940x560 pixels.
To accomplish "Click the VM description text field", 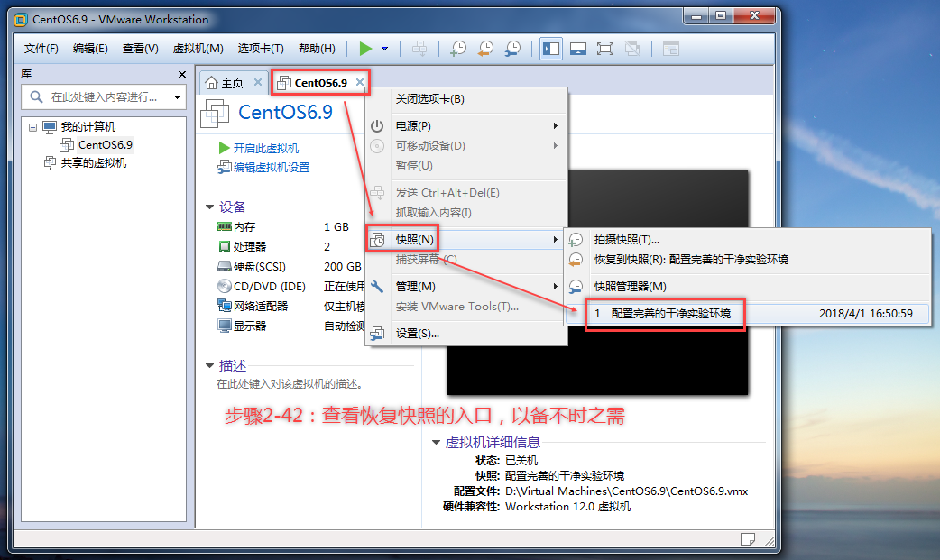I will point(290,384).
